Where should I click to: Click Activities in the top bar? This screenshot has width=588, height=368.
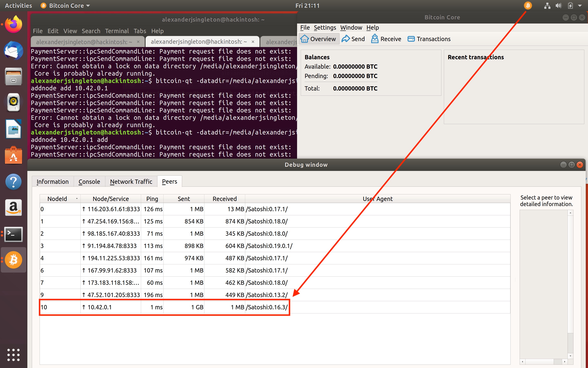tap(18, 6)
